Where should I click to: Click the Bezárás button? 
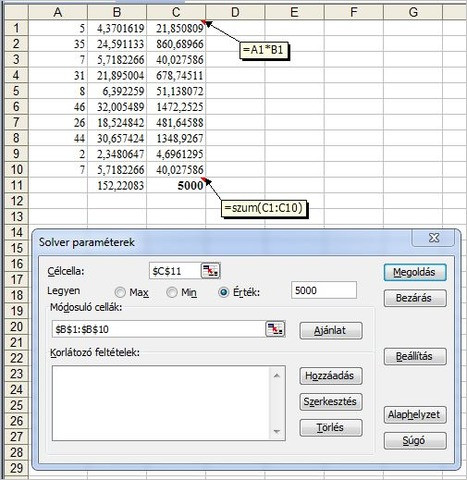[x=415, y=298]
